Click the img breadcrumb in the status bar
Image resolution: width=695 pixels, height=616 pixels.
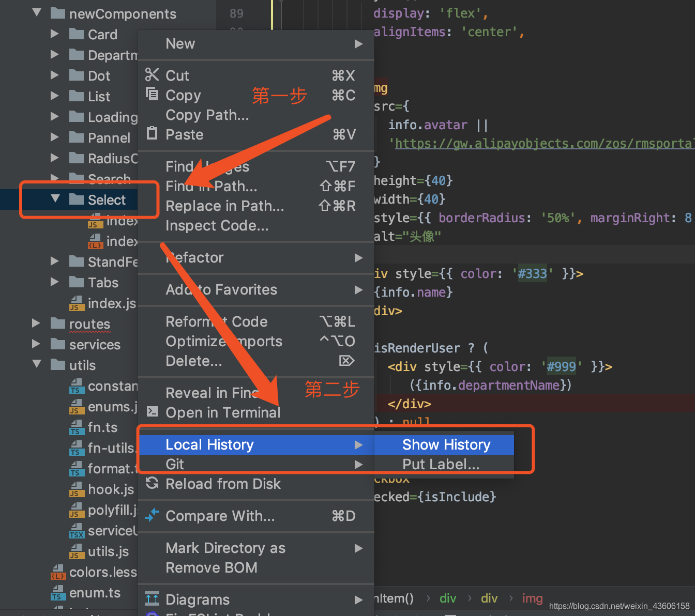tap(532, 598)
